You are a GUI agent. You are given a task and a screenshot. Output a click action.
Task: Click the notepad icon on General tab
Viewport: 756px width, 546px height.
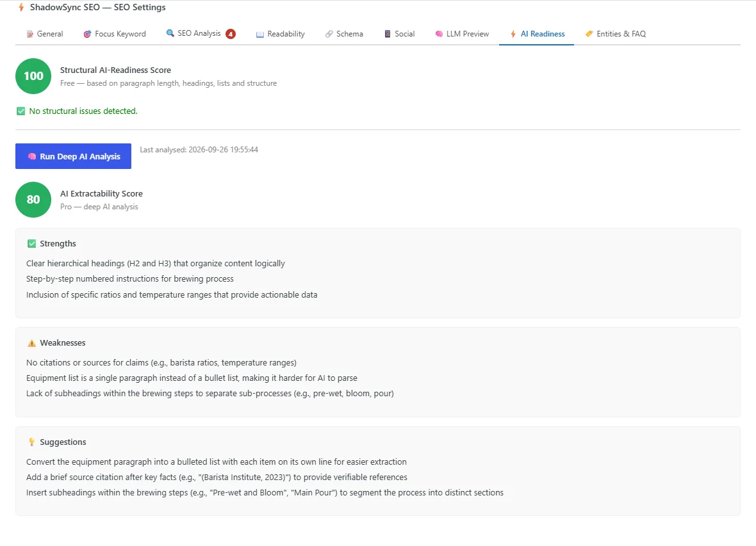[30, 34]
